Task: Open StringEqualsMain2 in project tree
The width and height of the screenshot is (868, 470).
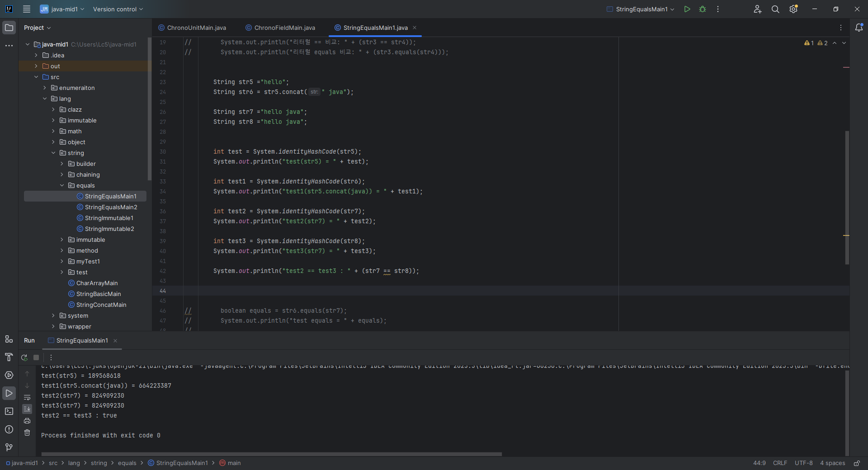Action: (111, 207)
